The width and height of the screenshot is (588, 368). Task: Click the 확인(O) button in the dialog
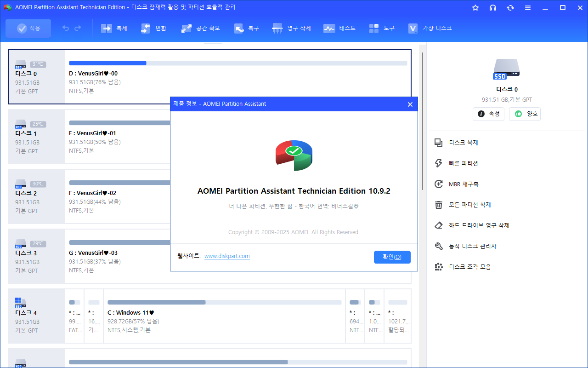click(x=392, y=257)
